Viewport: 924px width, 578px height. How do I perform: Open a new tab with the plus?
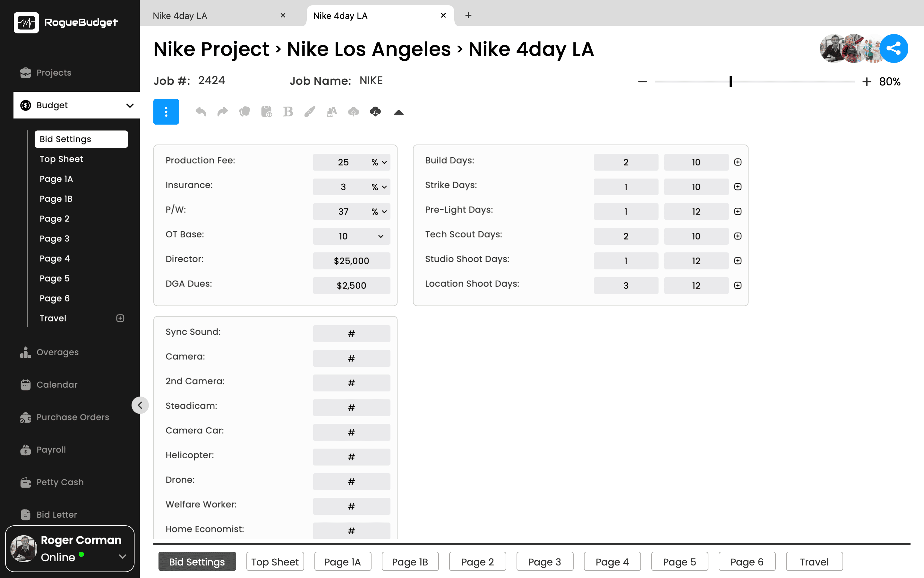click(x=468, y=15)
